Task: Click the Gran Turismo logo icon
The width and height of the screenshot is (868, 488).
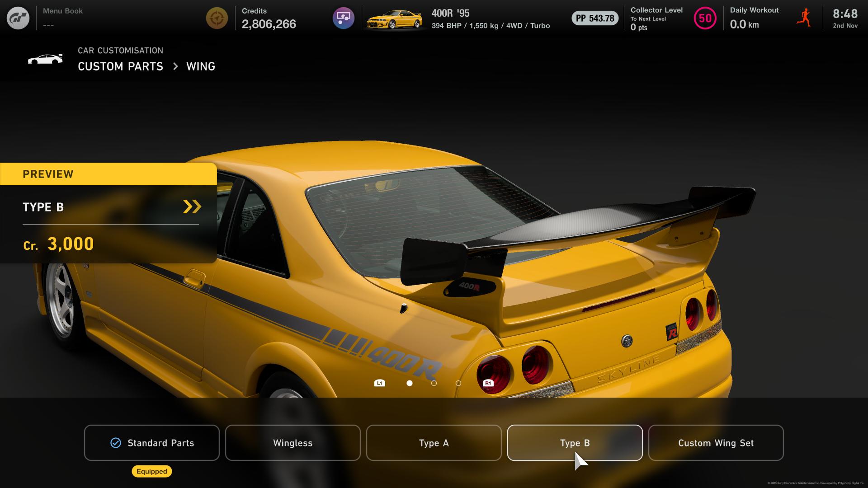Action: (18, 18)
